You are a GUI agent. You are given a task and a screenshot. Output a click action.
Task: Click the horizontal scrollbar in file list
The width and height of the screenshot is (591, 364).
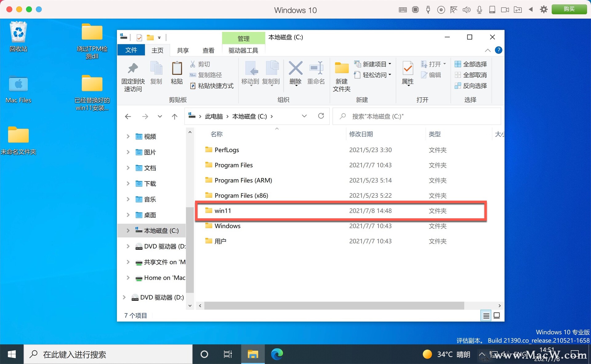[334, 306]
